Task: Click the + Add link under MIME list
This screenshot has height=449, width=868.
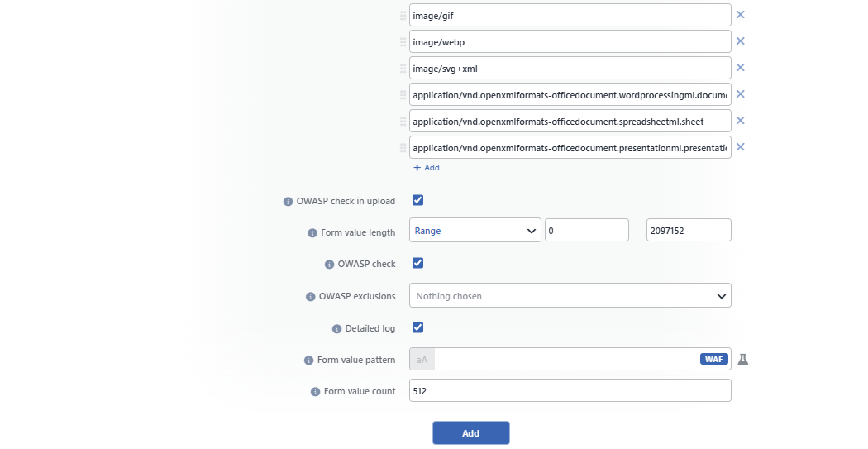Action: [427, 168]
